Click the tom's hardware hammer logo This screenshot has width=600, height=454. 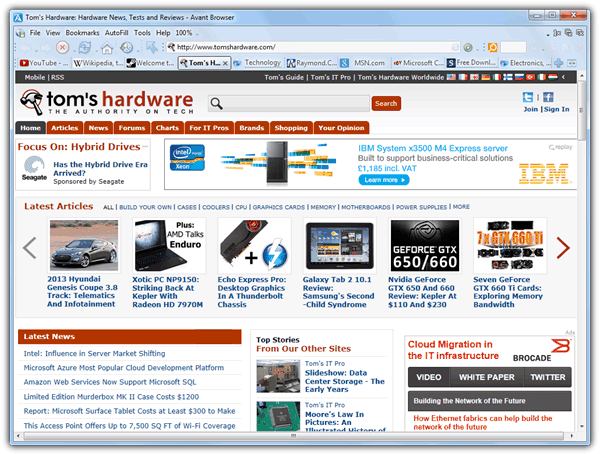[x=32, y=102]
